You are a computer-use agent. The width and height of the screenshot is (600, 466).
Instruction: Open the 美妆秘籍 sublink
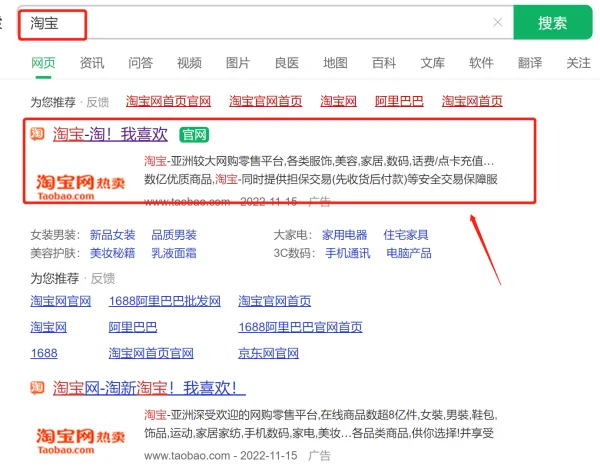pyautogui.click(x=112, y=253)
